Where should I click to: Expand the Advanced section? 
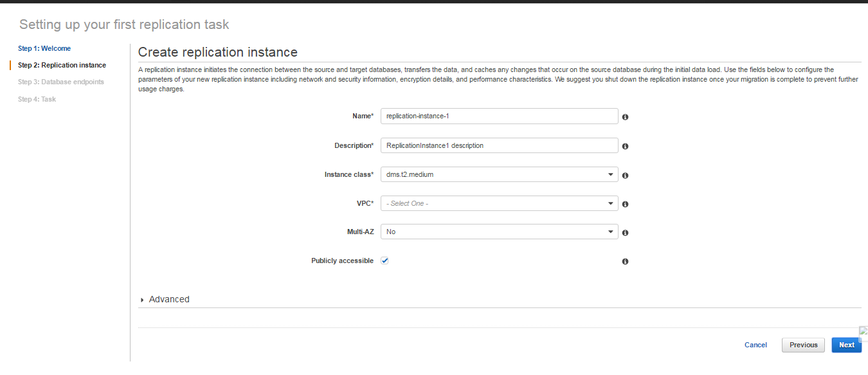pos(165,299)
